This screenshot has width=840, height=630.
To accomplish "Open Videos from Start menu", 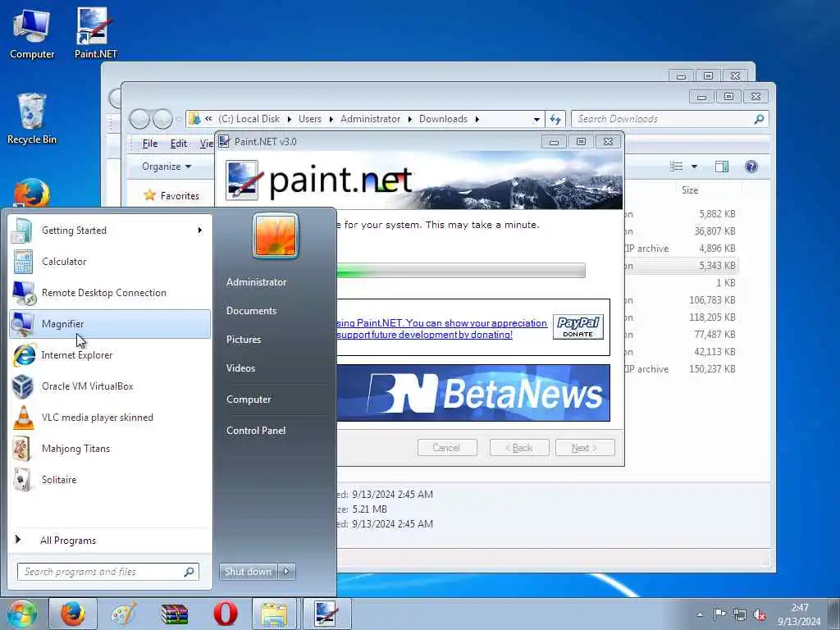I will tap(240, 368).
